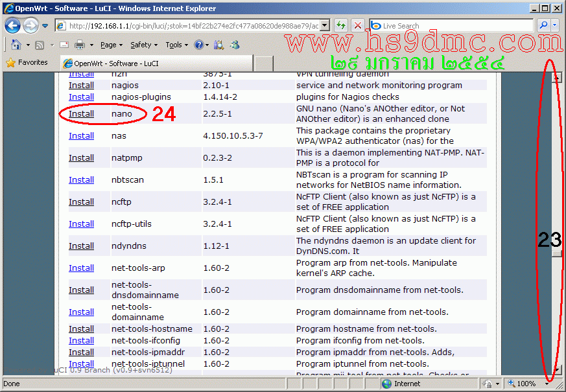The height and width of the screenshot is (392, 566).
Task: Go back with the browser Back arrow
Action: tap(12, 26)
